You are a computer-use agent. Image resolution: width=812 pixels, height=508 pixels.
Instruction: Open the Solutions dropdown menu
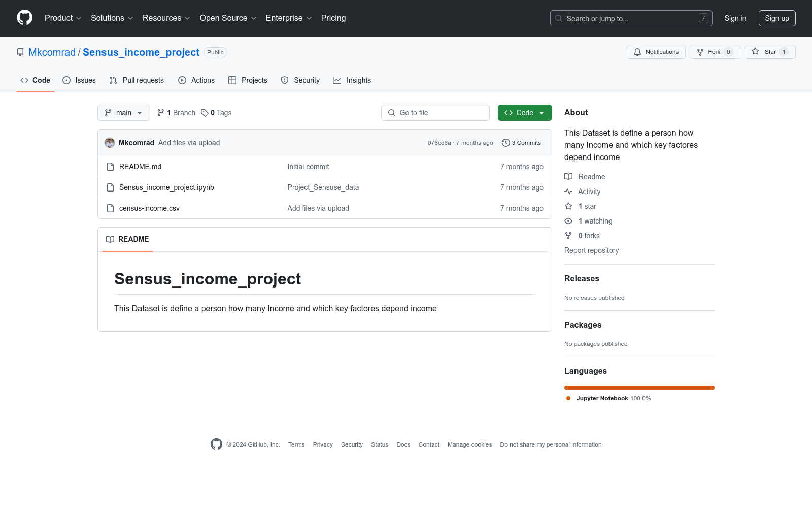coord(112,18)
